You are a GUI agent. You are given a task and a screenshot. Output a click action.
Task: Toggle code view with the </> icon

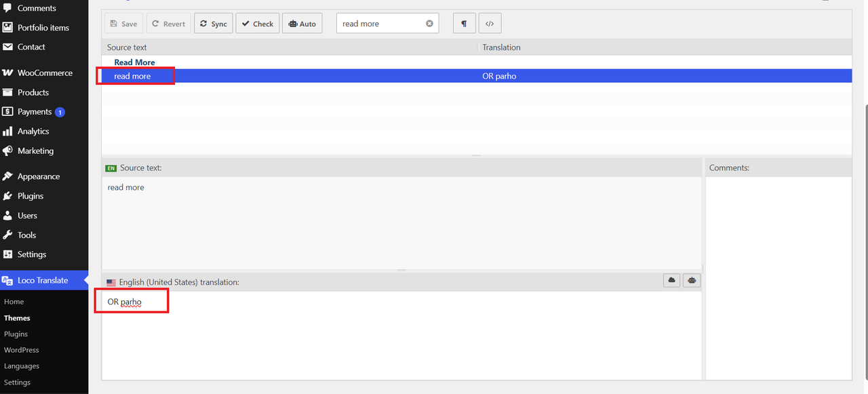[490, 24]
